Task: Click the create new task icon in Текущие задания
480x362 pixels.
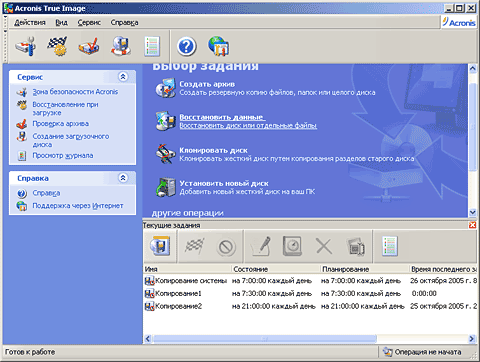Action: click(160, 246)
